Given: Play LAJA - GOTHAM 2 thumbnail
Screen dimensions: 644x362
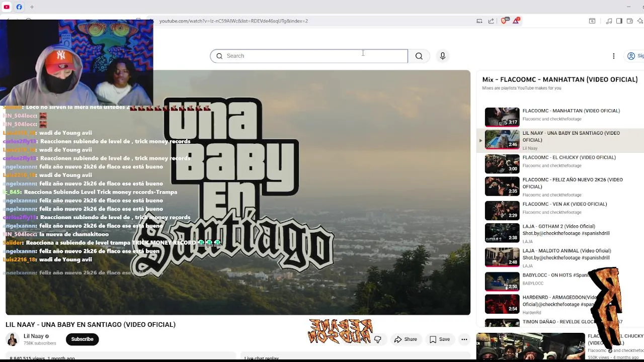Looking at the screenshot, I should pos(502,233).
